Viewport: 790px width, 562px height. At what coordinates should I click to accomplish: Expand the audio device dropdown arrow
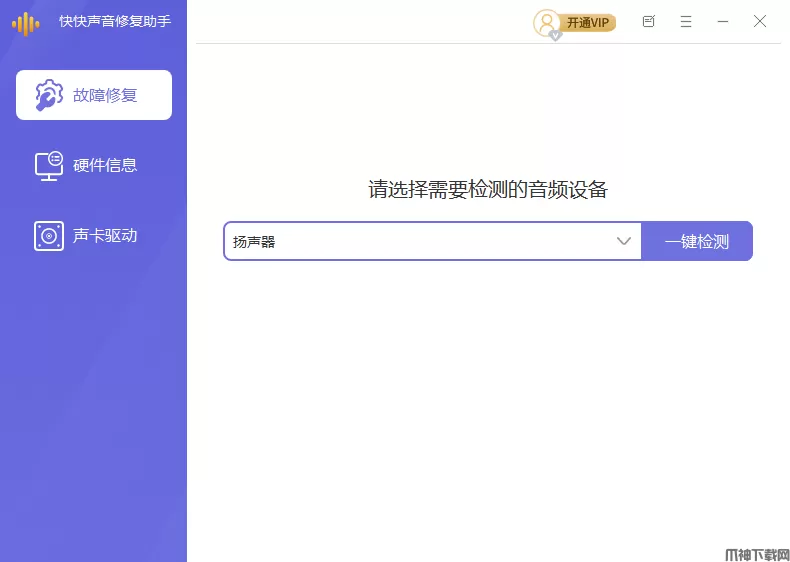[624, 241]
